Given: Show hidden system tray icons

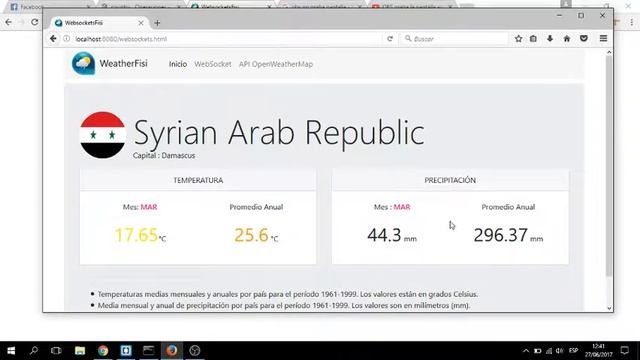Looking at the screenshot, I should click(526, 351).
